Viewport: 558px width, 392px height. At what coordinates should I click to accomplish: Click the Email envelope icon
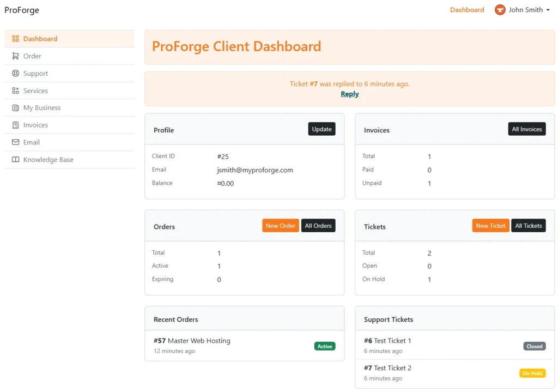[15, 142]
